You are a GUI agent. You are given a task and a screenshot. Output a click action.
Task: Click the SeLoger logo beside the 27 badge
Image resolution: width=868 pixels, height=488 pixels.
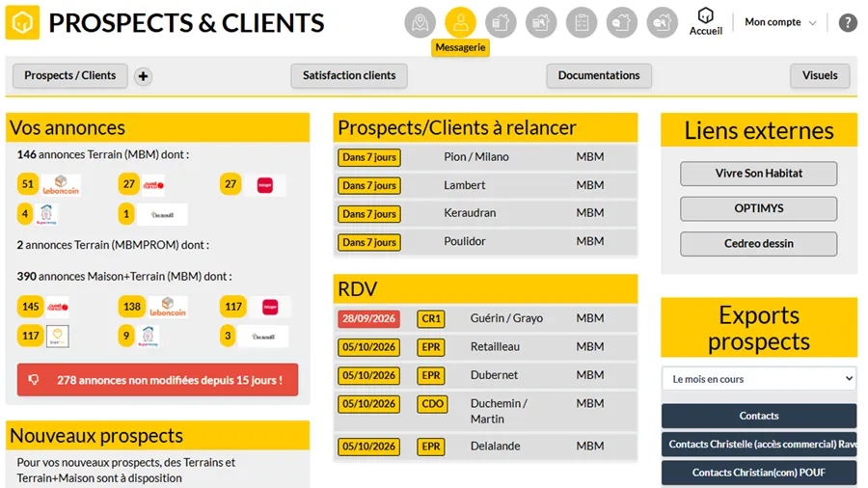tap(265, 185)
